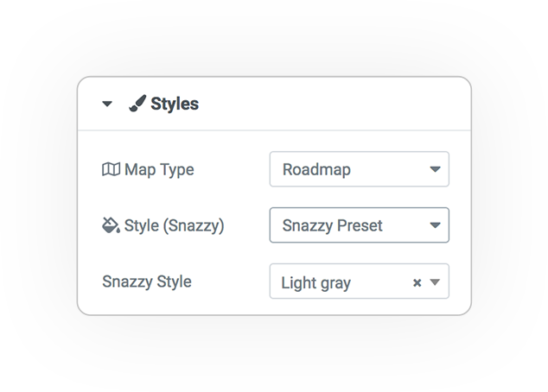548x392 pixels.
Task: Click the arrow on the Roadmap dropdown
Action: [x=435, y=169]
